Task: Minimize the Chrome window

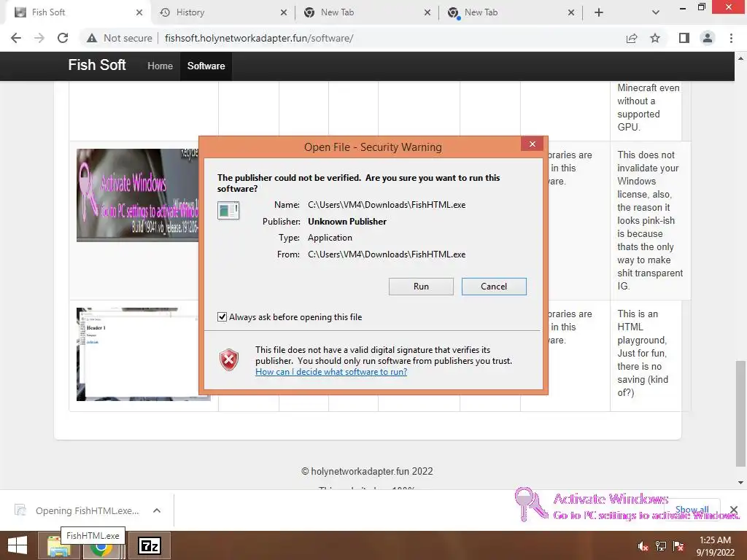Action: pyautogui.click(x=683, y=7)
